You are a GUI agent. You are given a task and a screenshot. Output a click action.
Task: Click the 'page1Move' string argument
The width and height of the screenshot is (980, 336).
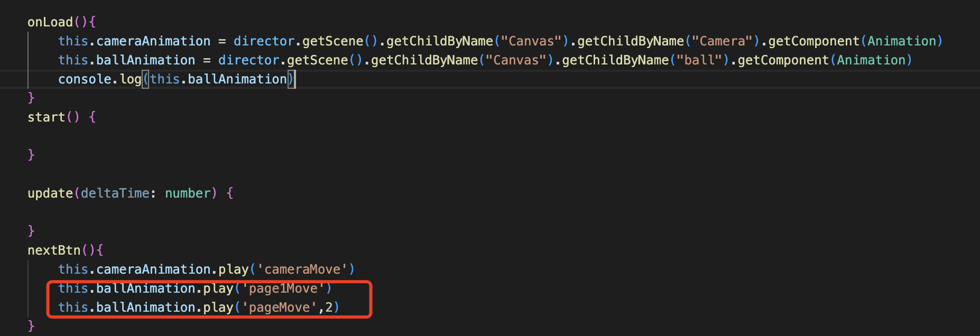(283, 288)
